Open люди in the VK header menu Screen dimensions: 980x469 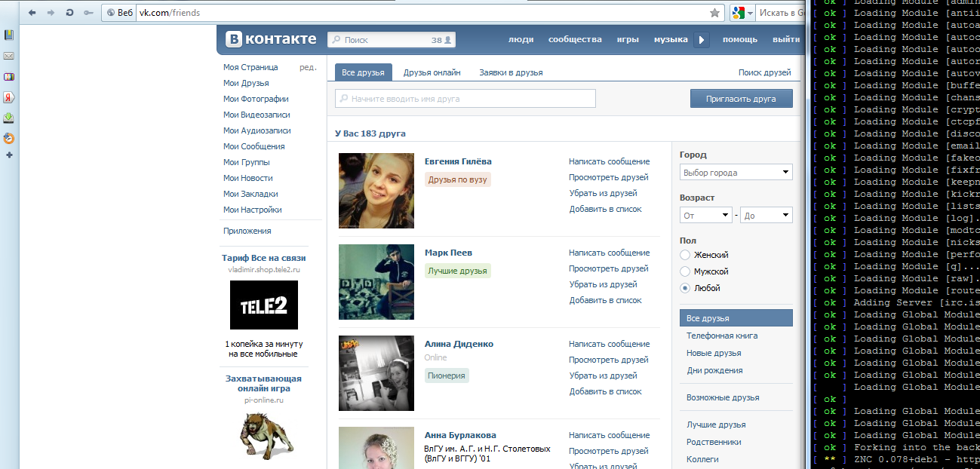(521, 39)
